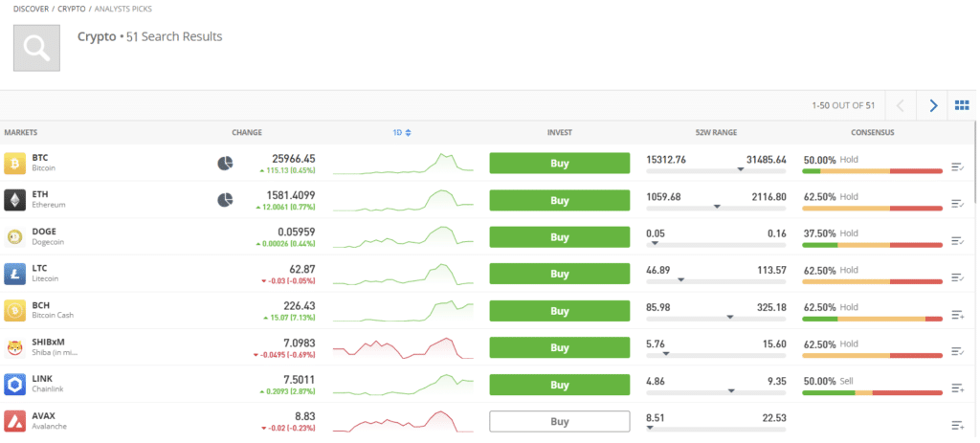
Task: Click the Chainlink hexagon logo
Action: pos(15,385)
